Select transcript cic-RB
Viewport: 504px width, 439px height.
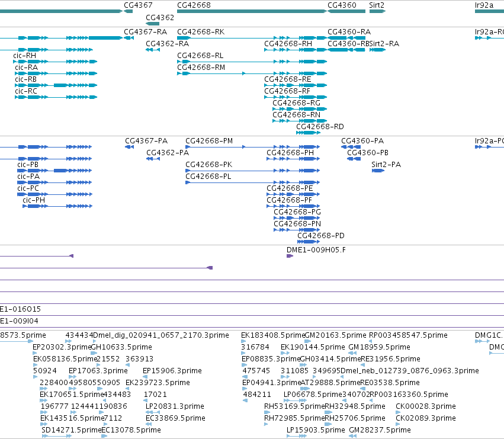25,79
